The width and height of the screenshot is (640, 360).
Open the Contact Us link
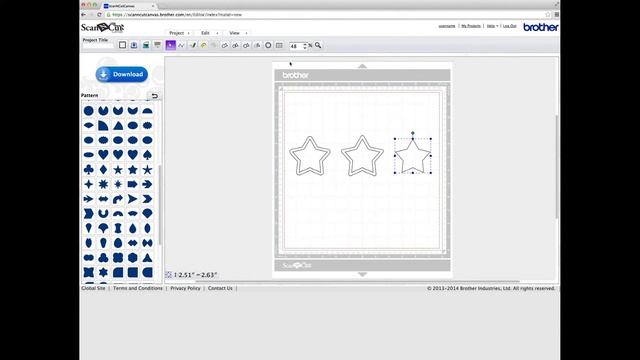pos(220,288)
